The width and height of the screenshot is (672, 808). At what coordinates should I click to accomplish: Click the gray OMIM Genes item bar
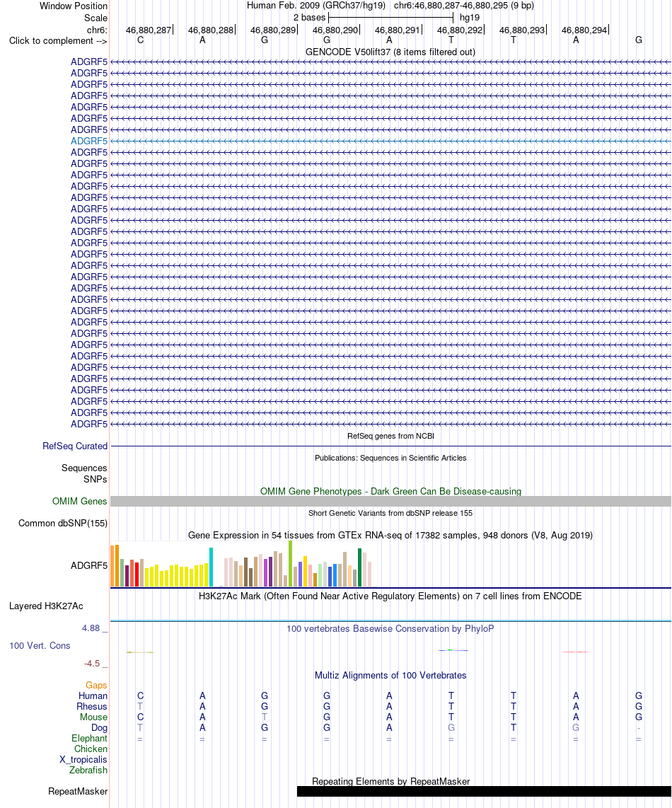point(390,502)
